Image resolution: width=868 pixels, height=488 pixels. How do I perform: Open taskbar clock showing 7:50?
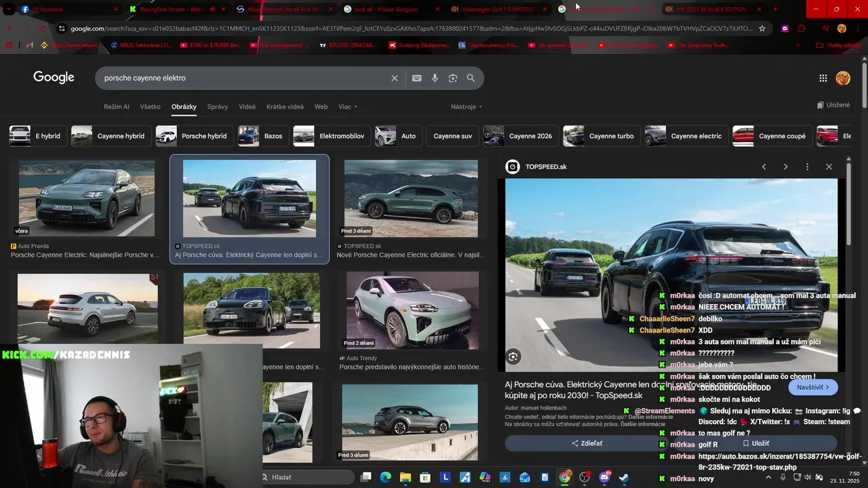point(844,477)
